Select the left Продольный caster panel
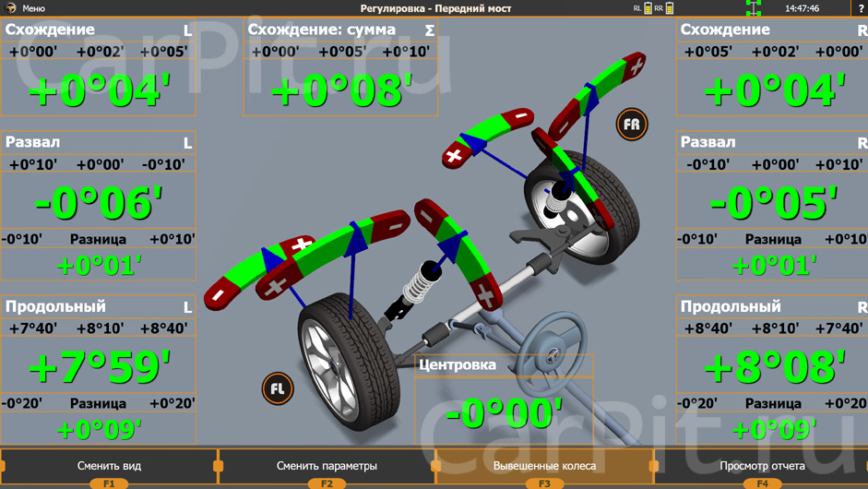The width and height of the screenshot is (868, 489). coord(98,367)
